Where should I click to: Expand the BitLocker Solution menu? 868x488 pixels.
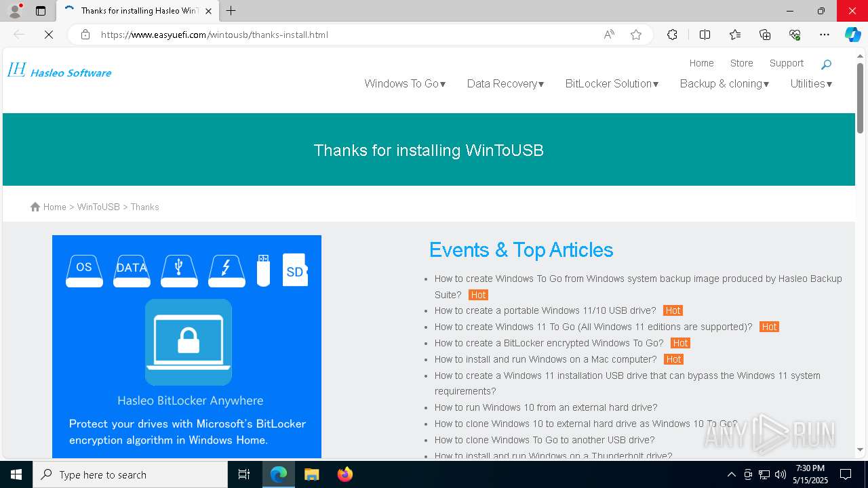click(x=612, y=83)
